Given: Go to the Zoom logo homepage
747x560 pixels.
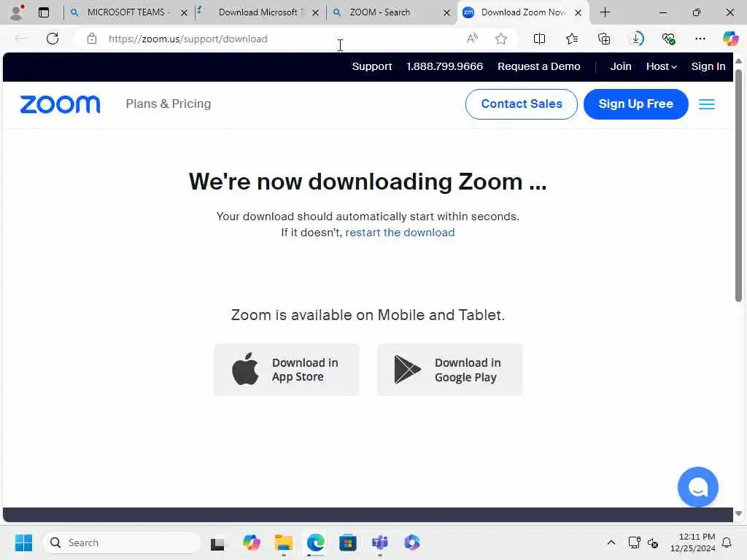Looking at the screenshot, I should (60, 104).
